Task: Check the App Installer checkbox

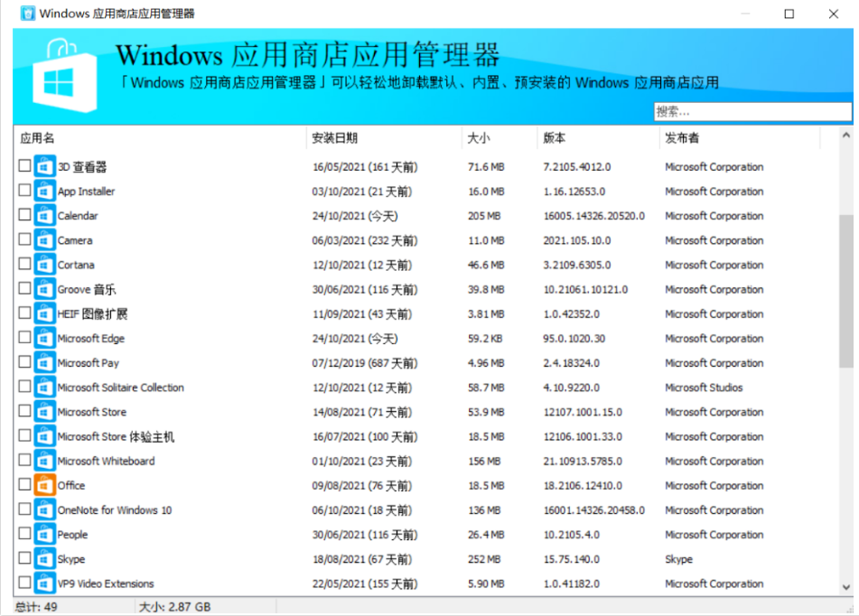Action: [24, 191]
